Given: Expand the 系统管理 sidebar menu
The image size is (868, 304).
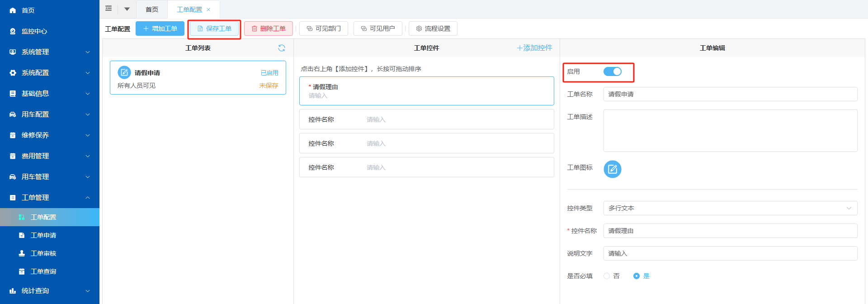Looking at the screenshot, I should 50,52.
